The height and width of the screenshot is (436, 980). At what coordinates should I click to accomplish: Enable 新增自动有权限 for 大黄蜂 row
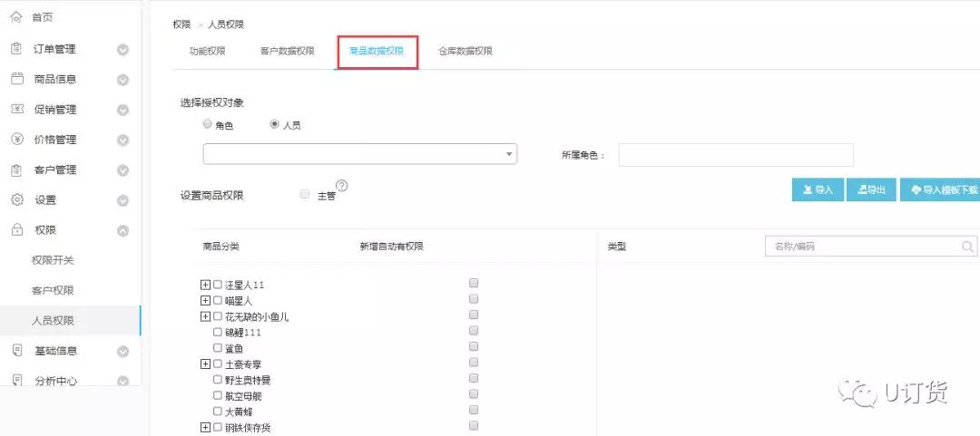tap(474, 410)
